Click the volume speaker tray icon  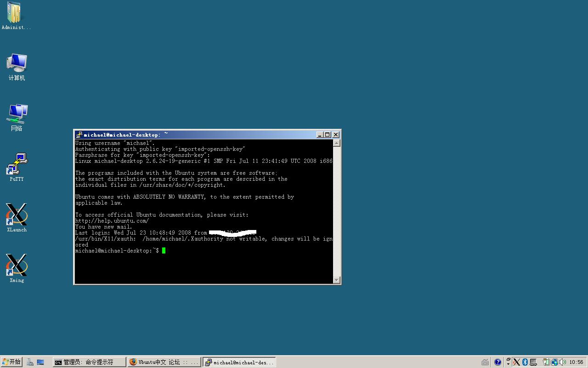click(563, 362)
